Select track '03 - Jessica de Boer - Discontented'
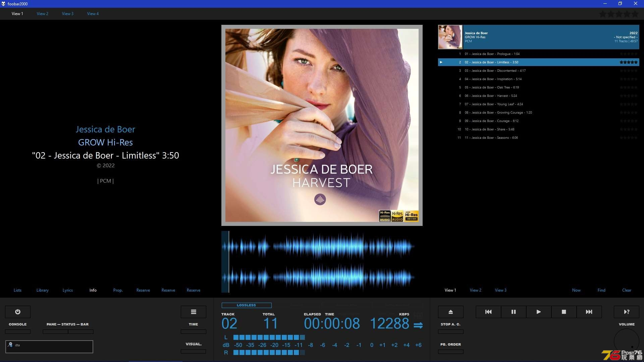 point(539,71)
